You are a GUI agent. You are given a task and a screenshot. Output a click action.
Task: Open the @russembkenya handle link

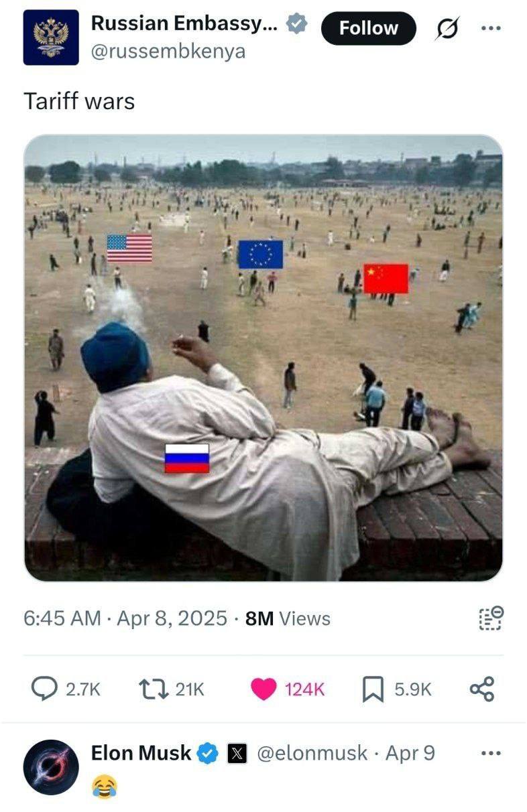[x=168, y=51]
